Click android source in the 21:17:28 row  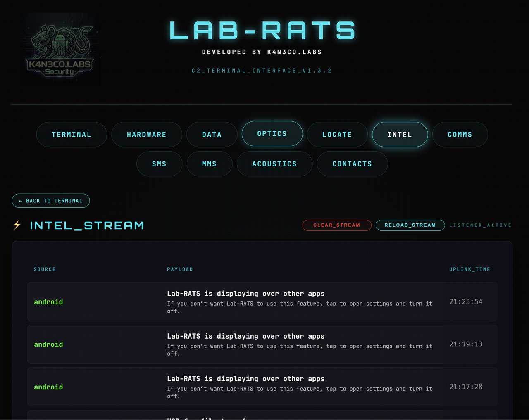pos(48,387)
